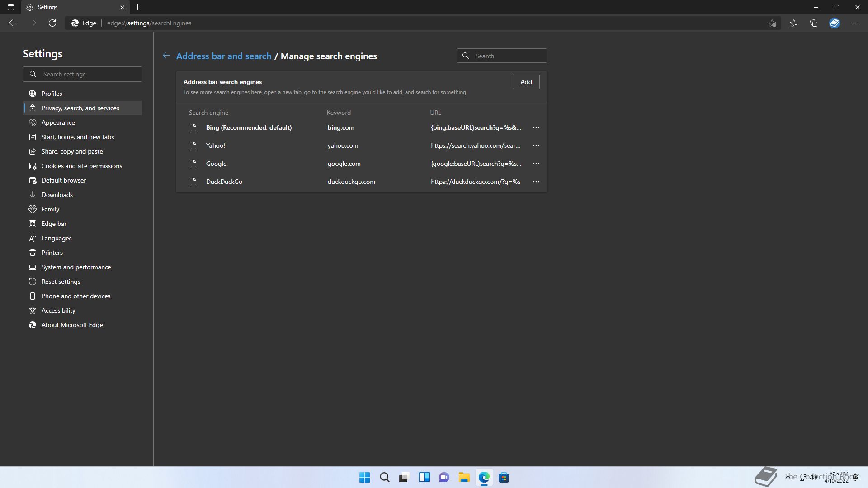Close the Settings tab
This screenshot has height=488, width=868.
coord(122,7)
